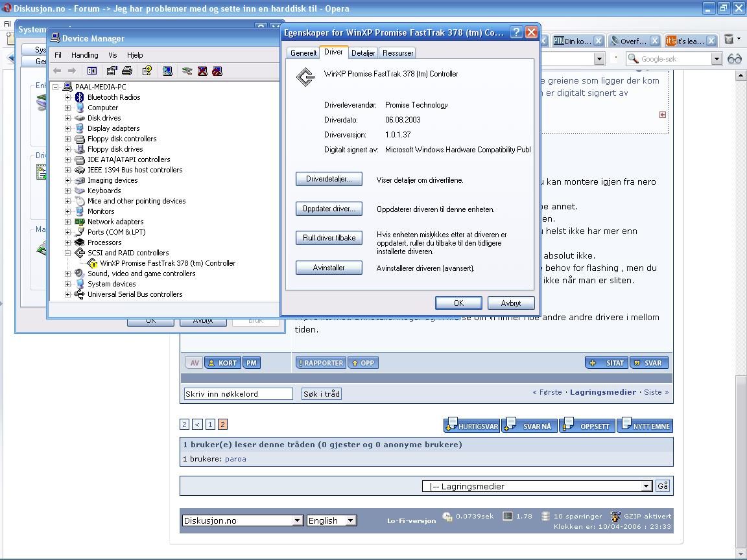This screenshot has height=560, width=747.
Task: Click the Sound, video and game controllers icon
Action: coord(80,274)
